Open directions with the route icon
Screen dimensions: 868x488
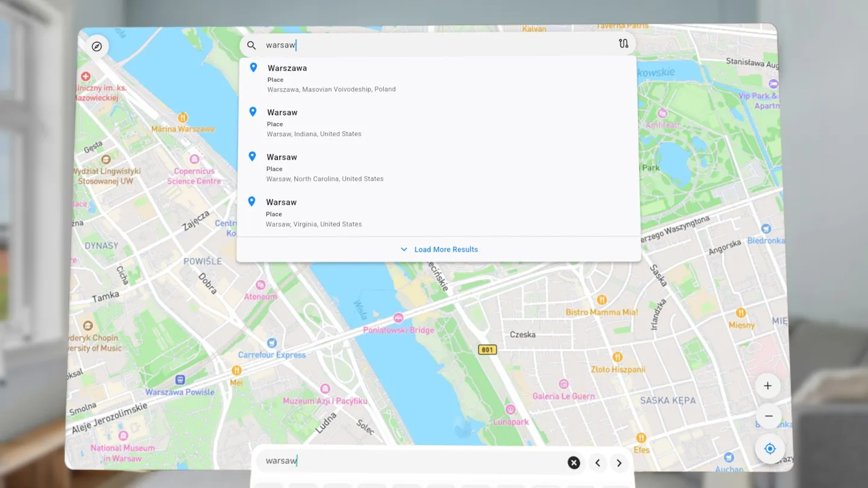623,44
